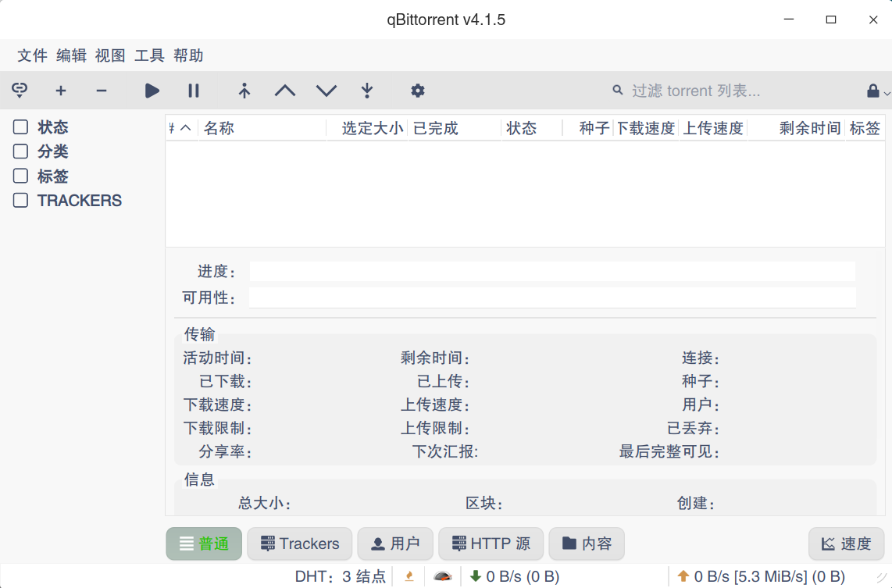Switch to the HTTP 源 tab
Screen dimensions: 892x588
pyautogui.click(x=491, y=543)
